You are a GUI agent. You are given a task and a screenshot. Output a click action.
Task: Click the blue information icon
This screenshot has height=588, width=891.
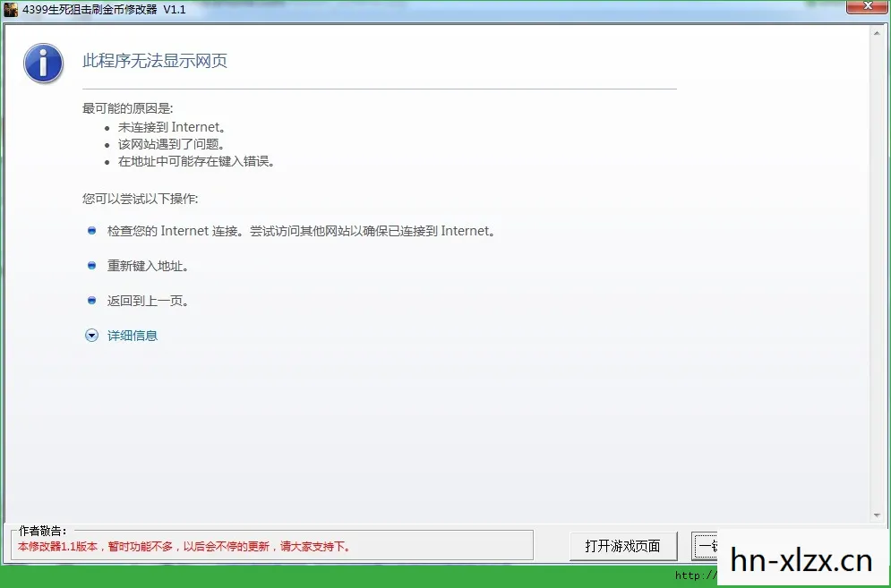click(x=43, y=63)
